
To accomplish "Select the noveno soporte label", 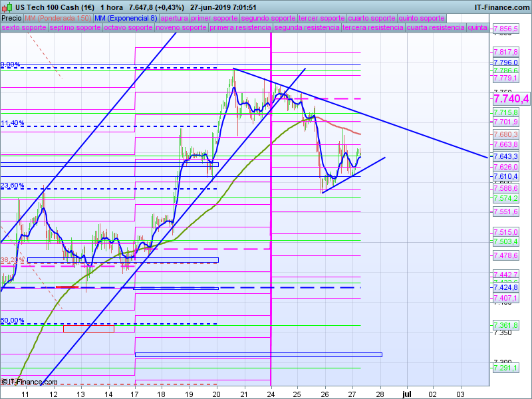I will tap(180, 28).
